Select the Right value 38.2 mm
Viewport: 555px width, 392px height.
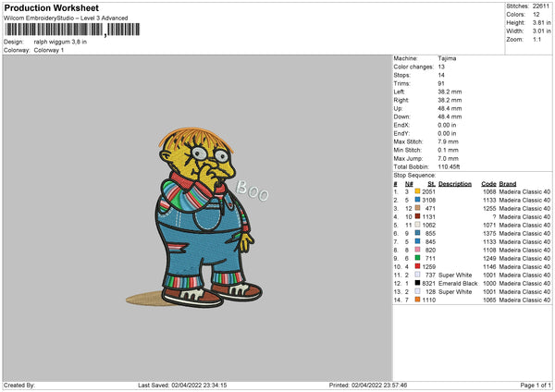tap(450, 100)
